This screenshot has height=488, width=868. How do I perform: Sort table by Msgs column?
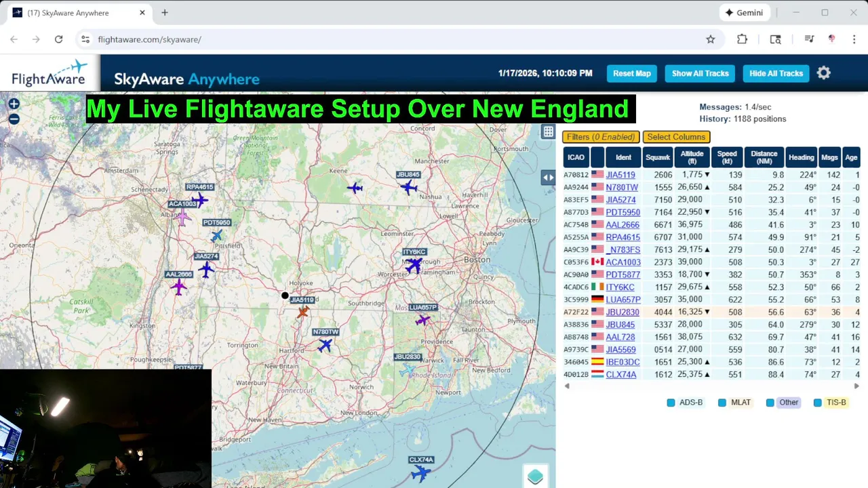pyautogui.click(x=829, y=157)
